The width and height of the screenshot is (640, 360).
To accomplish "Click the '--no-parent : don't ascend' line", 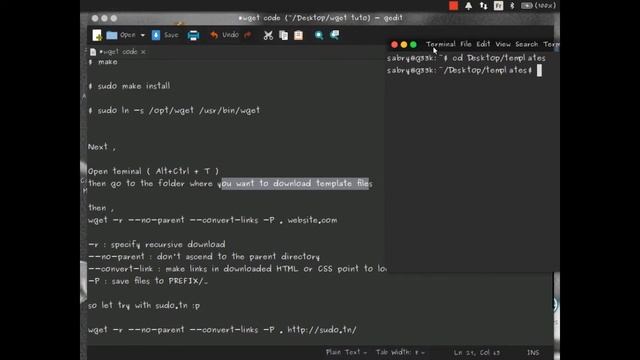I will click(204, 257).
